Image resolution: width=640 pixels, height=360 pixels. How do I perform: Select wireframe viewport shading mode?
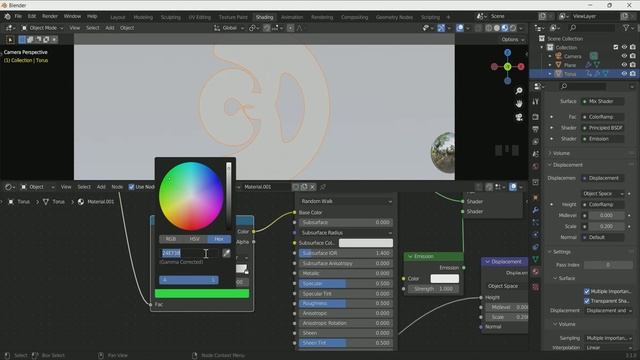(x=489, y=28)
